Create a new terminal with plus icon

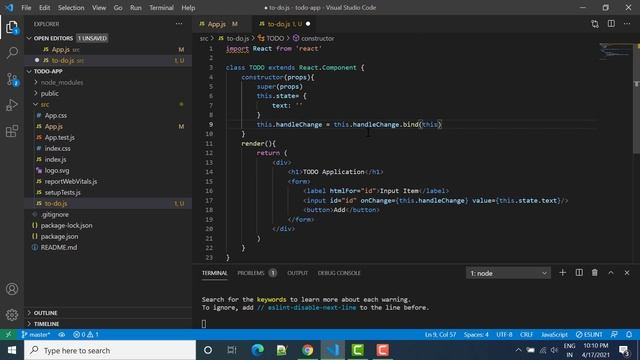coord(562,273)
